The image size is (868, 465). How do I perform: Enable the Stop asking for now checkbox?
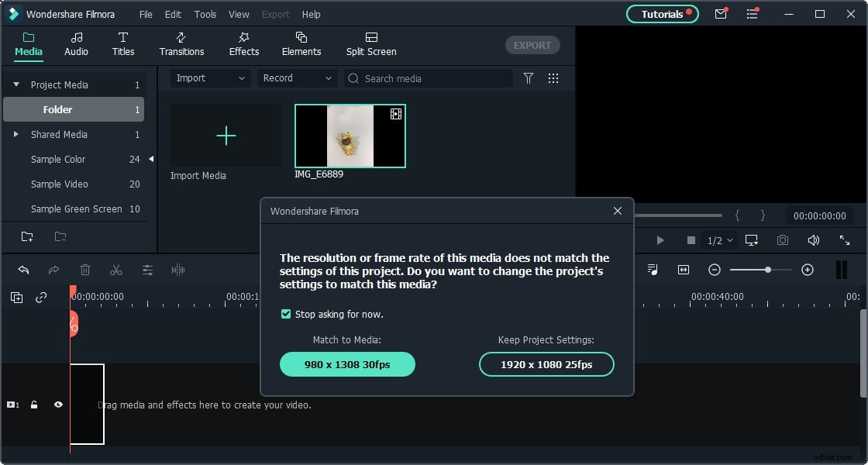(x=286, y=314)
